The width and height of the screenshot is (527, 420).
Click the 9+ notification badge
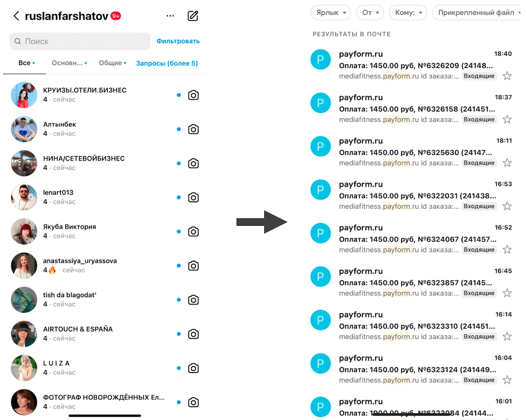coord(116,16)
